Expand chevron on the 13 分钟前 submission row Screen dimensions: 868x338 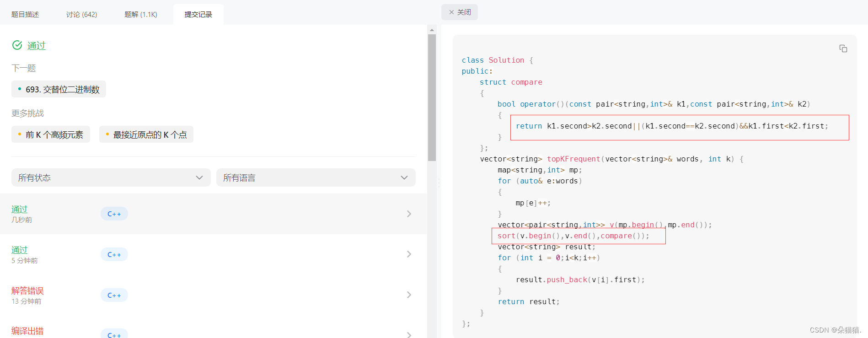pos(409,295)
